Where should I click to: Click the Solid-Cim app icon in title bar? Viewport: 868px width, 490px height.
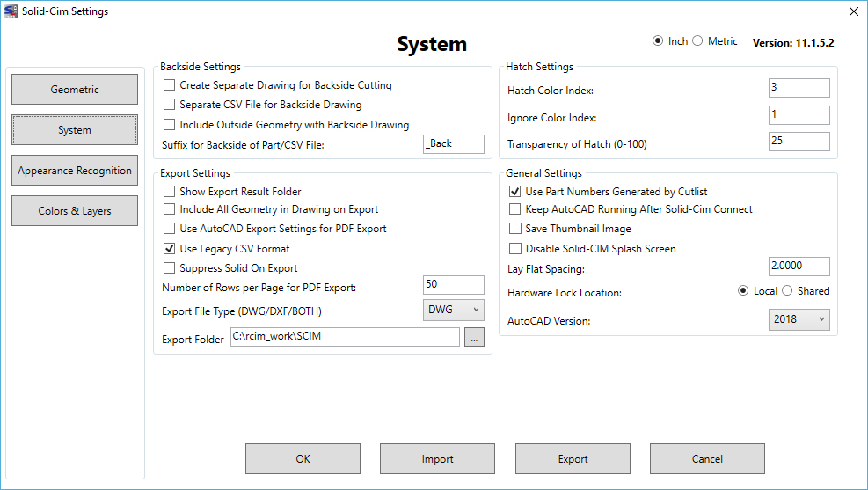pos(11,11)
